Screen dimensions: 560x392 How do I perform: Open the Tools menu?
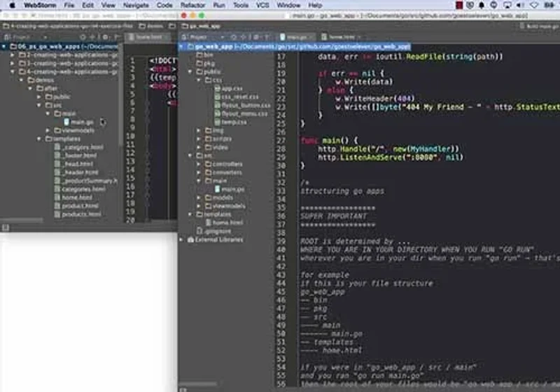(241, 5)
